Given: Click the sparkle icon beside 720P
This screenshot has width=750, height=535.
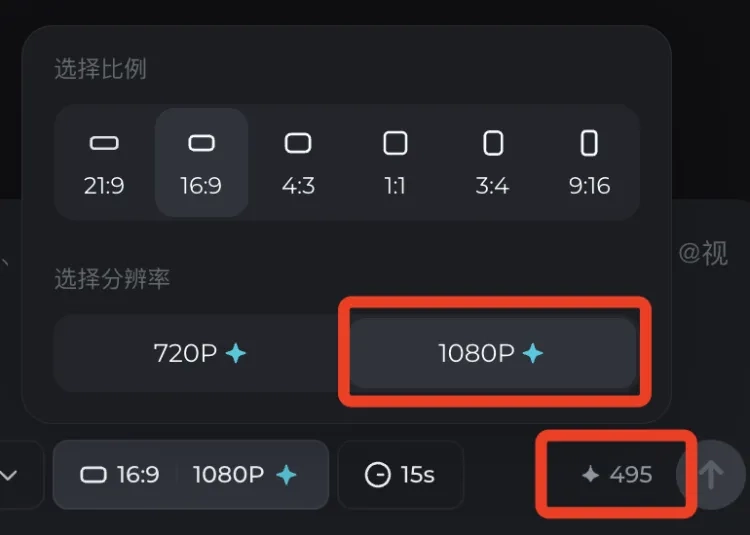Looking at the screenshot, I should point(236,353).
